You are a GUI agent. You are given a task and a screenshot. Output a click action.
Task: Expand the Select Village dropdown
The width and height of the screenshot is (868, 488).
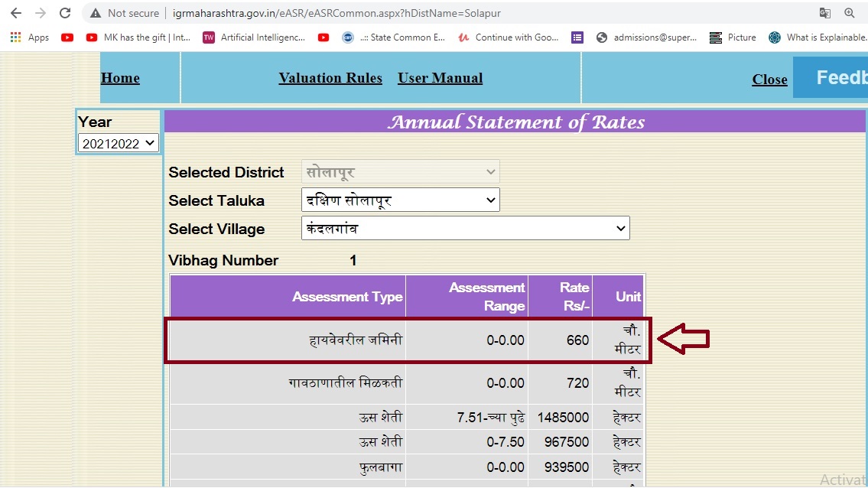click(x=465, y=229)
